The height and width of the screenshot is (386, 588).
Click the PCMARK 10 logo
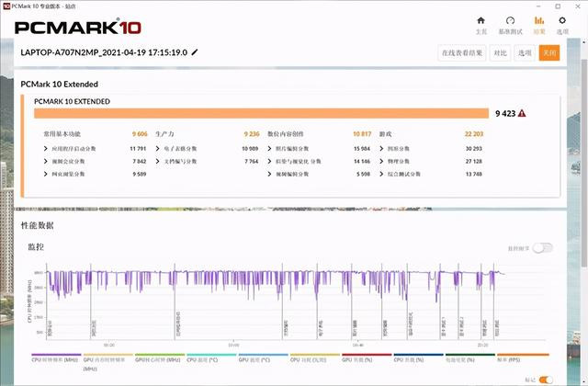[x=78, y=28]
